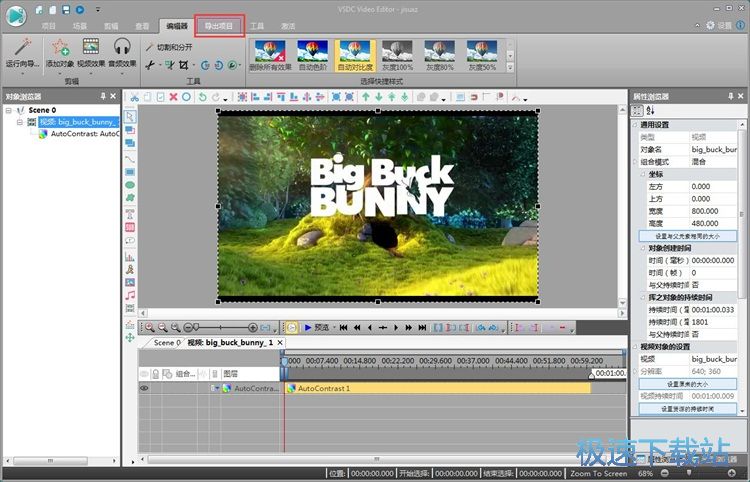Click the settings gear icon at the top right
Viewport: 750px width, 482px height.
pyautogui.click(x=710, y=25)
